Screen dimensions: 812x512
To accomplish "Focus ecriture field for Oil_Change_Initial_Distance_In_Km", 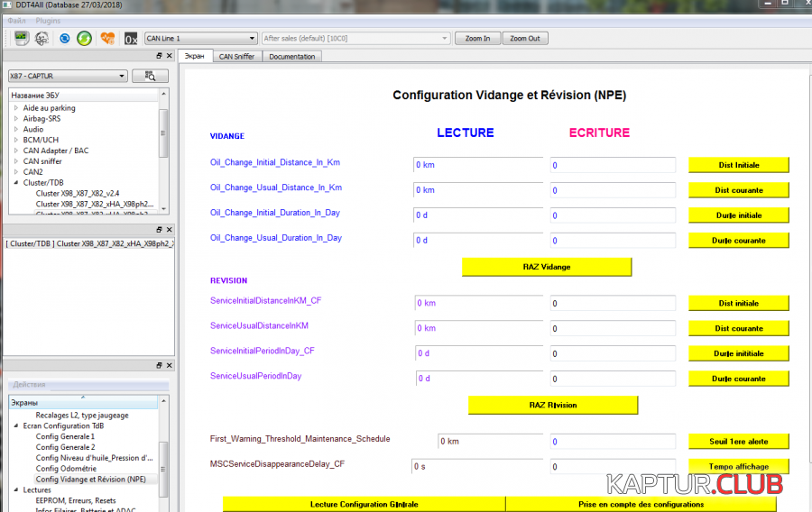I will tap(613, 165).
